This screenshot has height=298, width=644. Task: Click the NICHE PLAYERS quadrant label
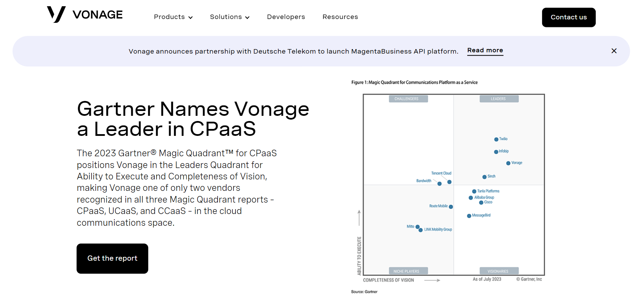tap(408, 271)
